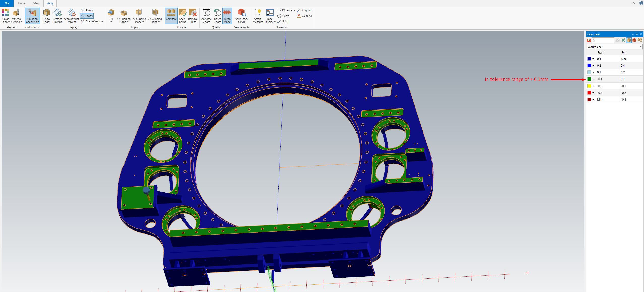Image resolution: width=644 pixels, height=292 pixels.
Task: Toggle Leads display
Action: (87, 16)
